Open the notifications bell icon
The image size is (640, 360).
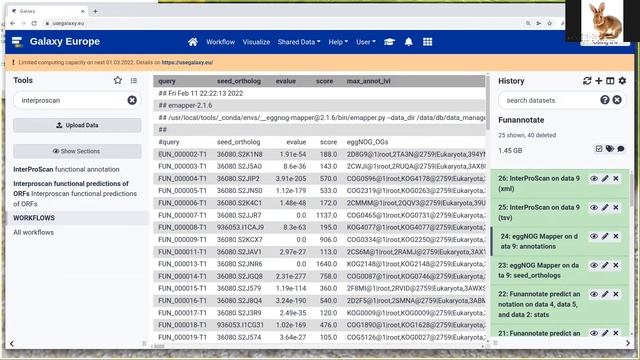point(409,42)
